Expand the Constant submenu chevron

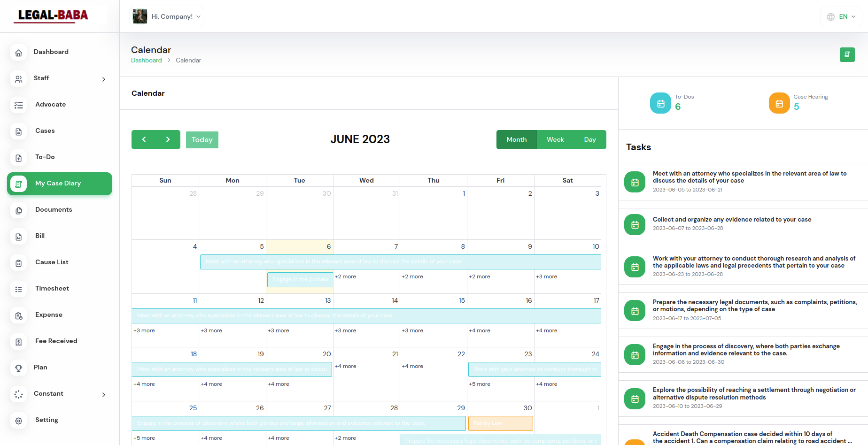point(104,394)
